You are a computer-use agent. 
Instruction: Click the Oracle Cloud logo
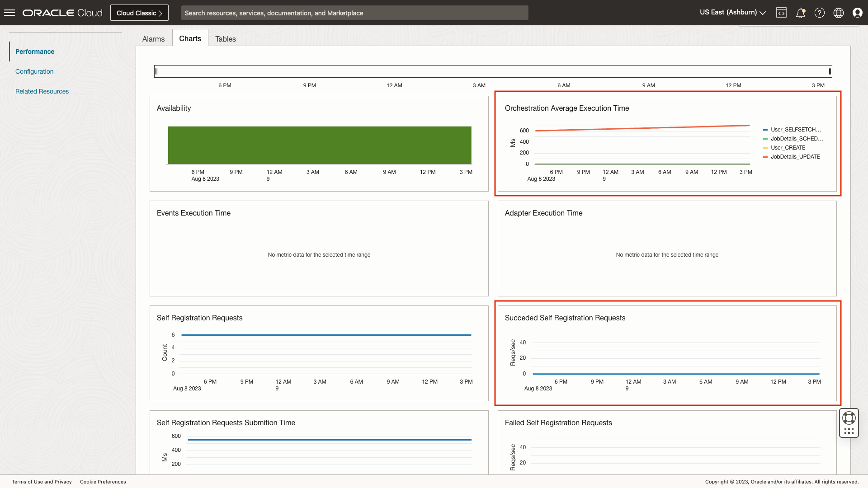click(x=62, y=13)
